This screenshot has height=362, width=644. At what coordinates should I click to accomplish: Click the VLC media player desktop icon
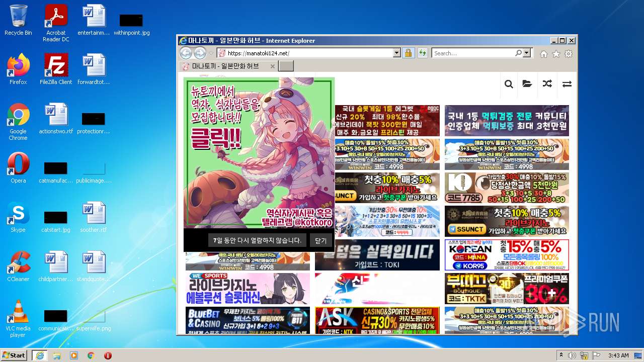[18, 318]
